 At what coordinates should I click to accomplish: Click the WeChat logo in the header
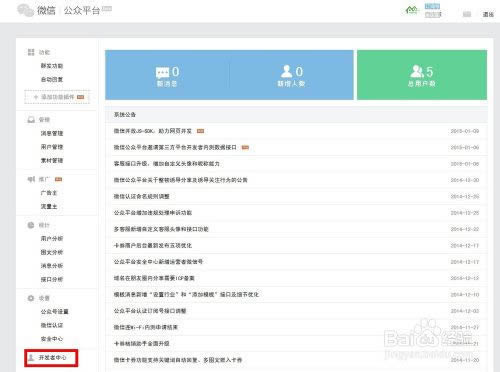pyautogui.click(x=26, y=10)
